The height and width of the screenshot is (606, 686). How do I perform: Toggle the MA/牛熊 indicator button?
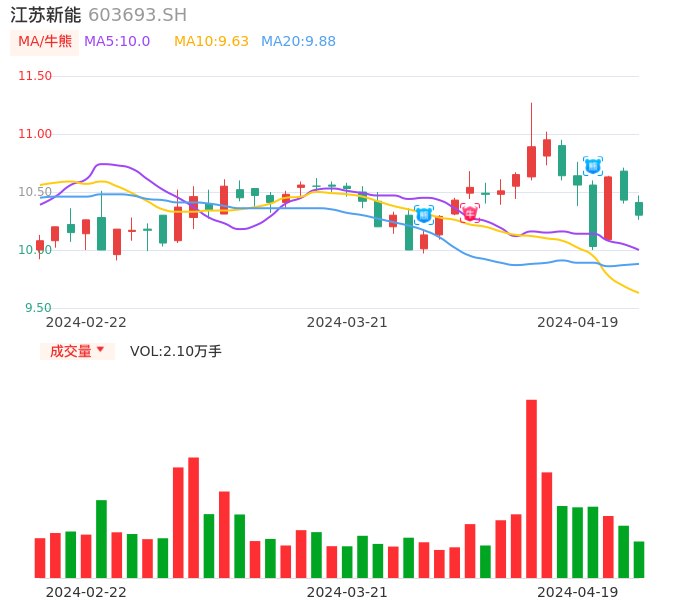coord(44,42)
